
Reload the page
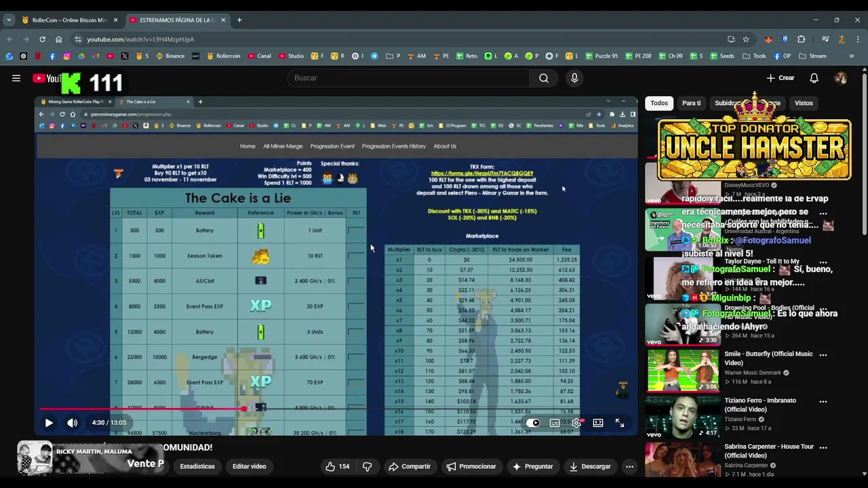coord(42,39)
